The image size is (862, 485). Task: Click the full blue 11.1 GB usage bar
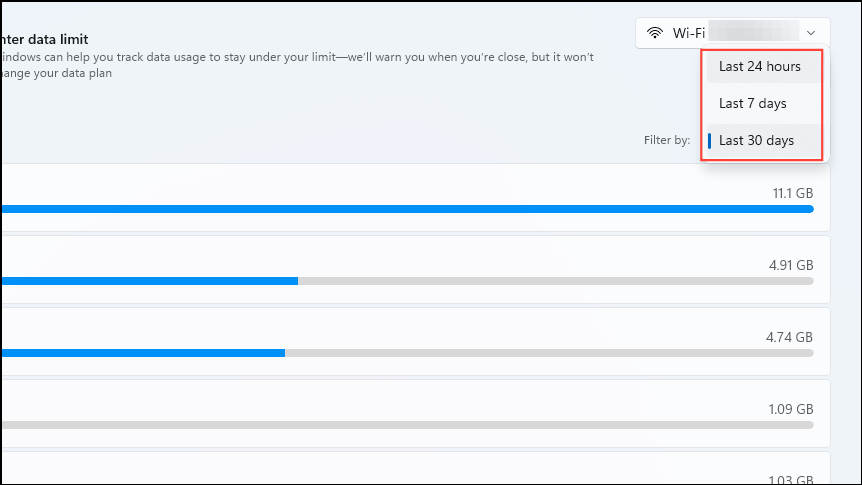[x=407, y=209]
